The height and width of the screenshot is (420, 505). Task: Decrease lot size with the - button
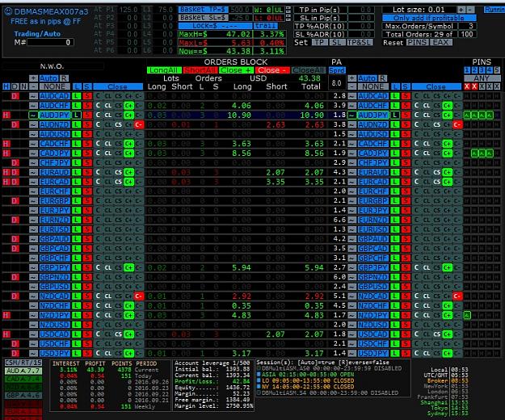pos(470,10)
